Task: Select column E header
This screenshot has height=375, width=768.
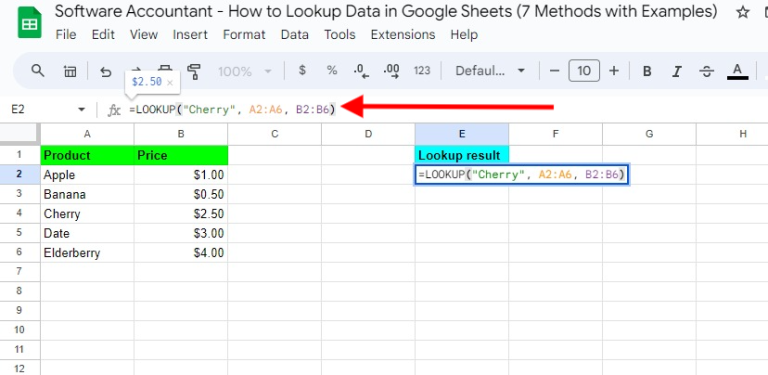Action: coord(462,134)
